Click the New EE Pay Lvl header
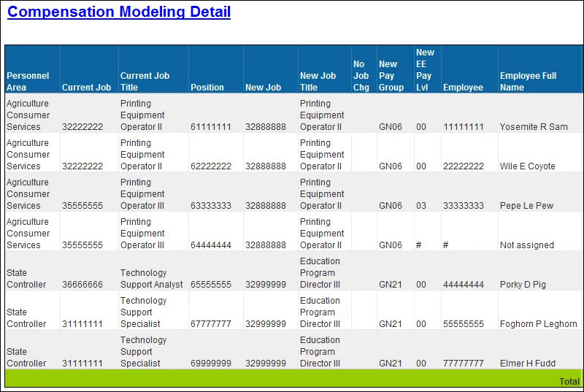The image size is (584, 392). pyautogui.click(x=425, y=70)
